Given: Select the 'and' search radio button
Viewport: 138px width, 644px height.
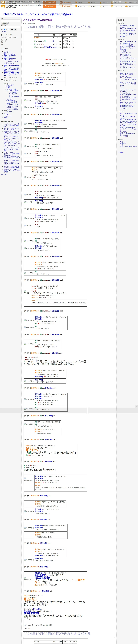Looking at the screenshot, I should pos(5,29).
